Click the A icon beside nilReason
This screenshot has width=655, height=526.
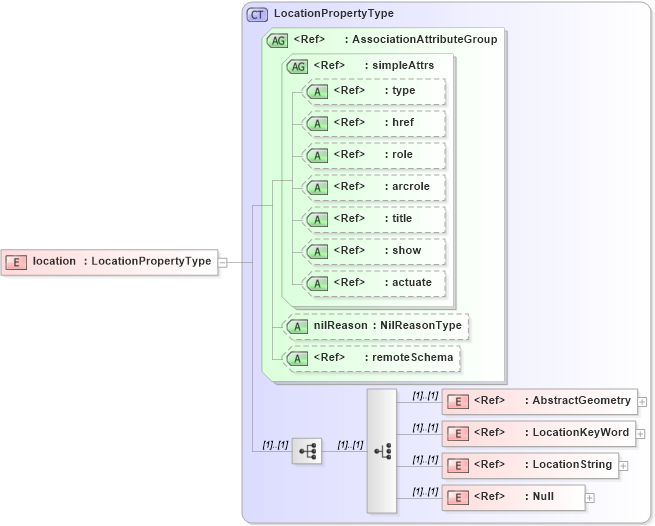click(x=297, y=327)
